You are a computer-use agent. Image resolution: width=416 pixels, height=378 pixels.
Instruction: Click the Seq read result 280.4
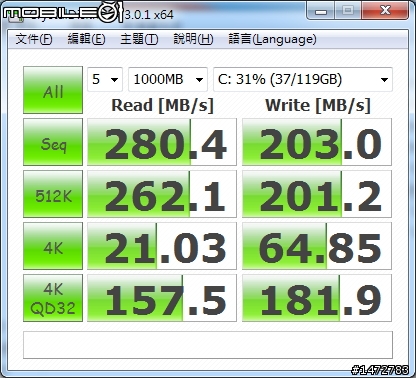[162, 142]
